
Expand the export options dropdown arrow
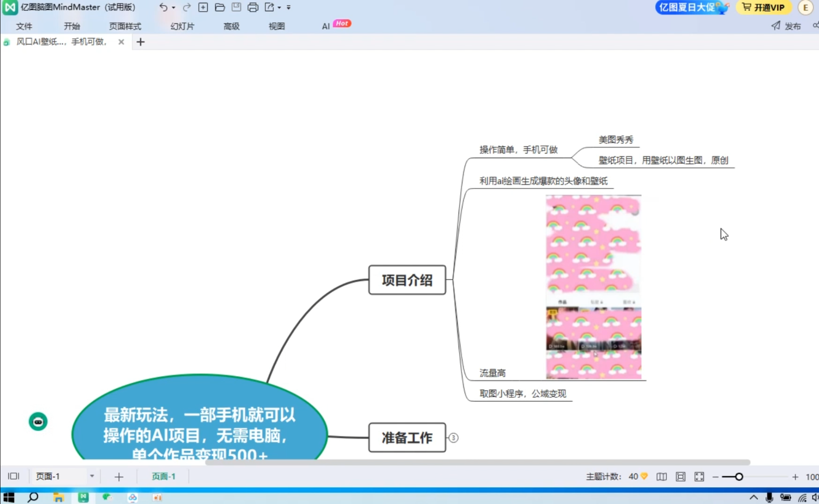point(279,8)
